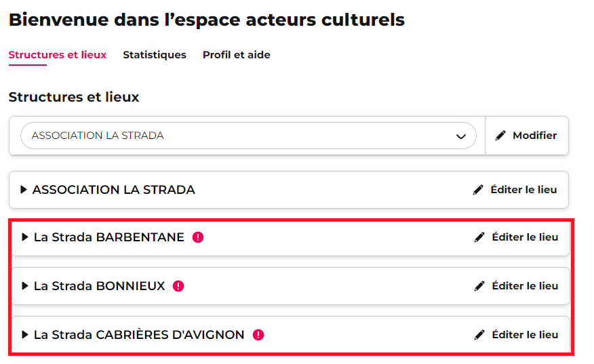
Task: Select the Structures et lieux tab
Action: tap(58, 55)
